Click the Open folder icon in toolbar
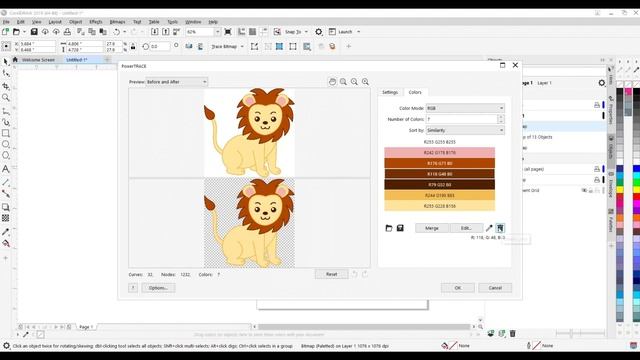Image resolution: width=640 pixels, height=360 pixels. [16, 32]
